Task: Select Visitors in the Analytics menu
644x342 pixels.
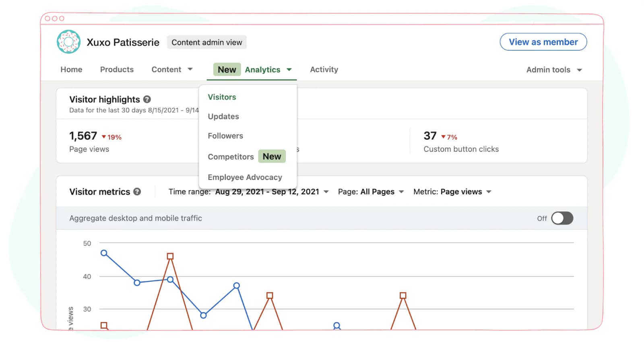Action: (x=222, y=97)
